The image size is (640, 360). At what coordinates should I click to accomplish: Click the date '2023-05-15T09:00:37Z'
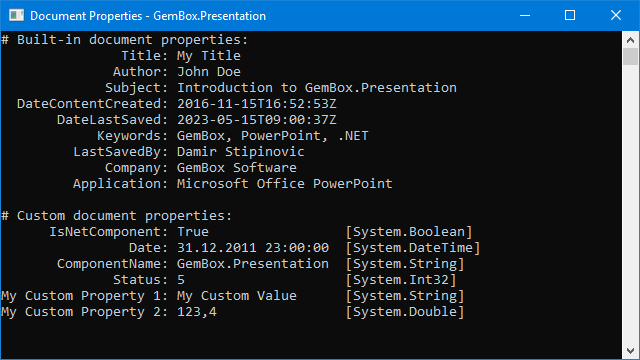[257, 120]
